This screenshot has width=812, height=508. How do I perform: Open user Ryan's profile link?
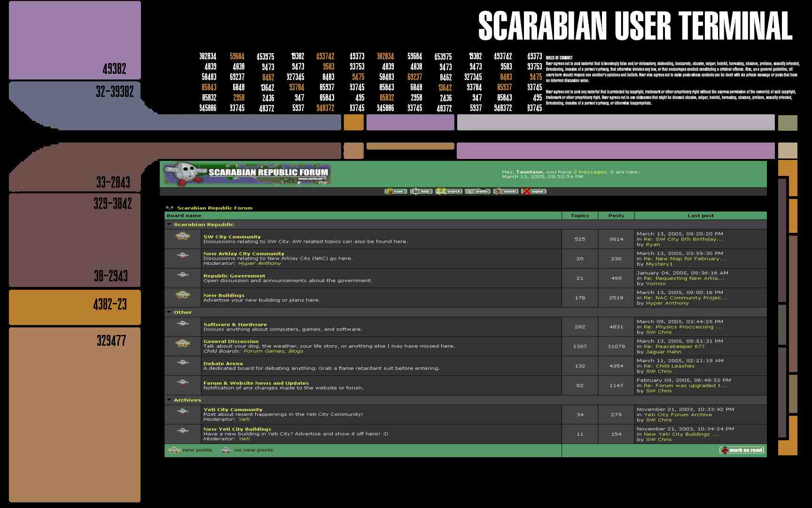[653, 245]
